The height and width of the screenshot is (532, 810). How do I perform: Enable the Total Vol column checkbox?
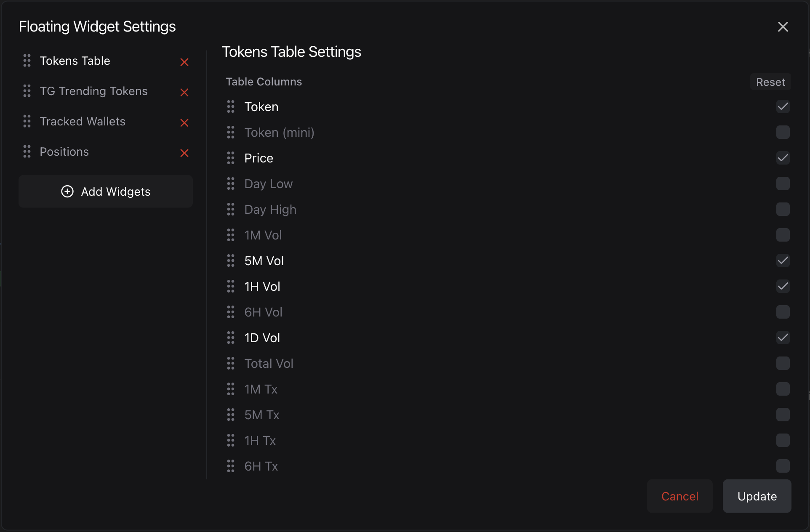(783, 364)
